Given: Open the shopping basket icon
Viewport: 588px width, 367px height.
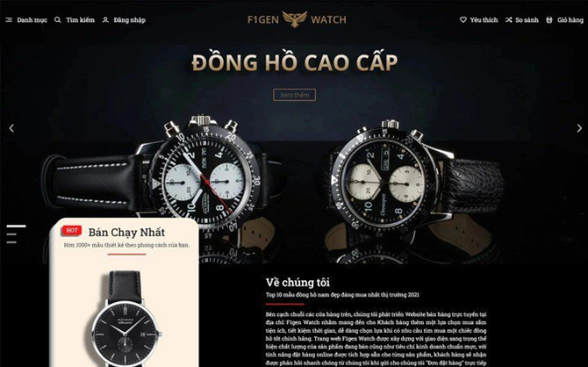Looking at the screenshot, I should click(549, 20).
